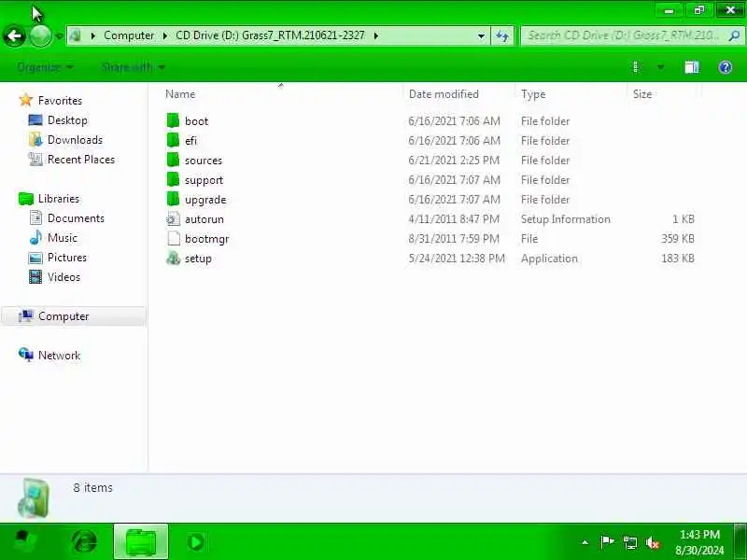747x560 pixels.
Task: Go back with the Back arrow button
Action: pos(14,35)
